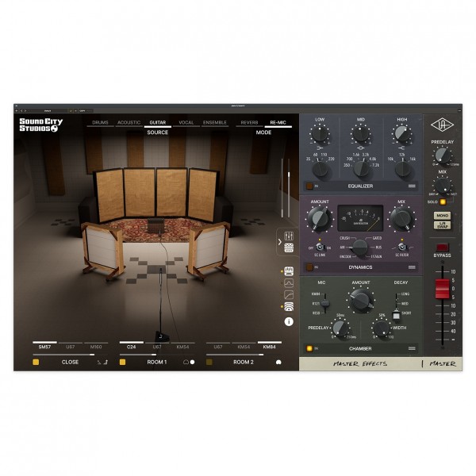
Task: Click the Low EQ gain knob
Action: 320,134
